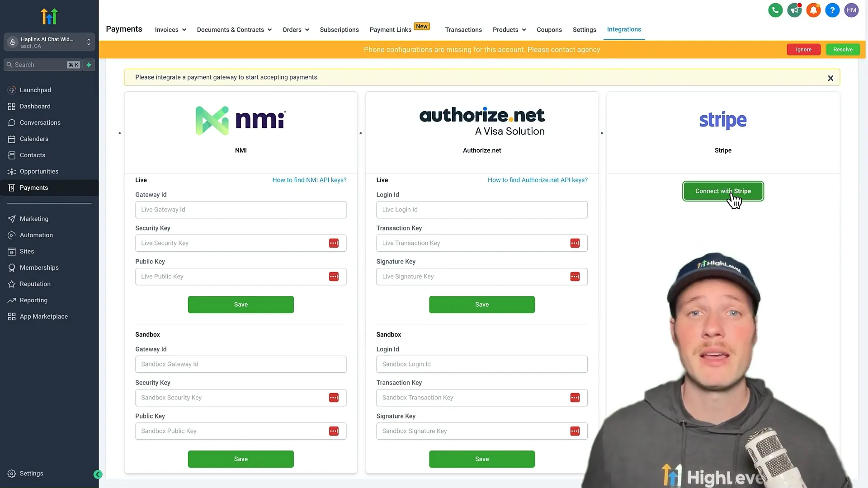Open the HM user avatar menu
Image resolution: width=868 pixels, height=488 pixels.
coord(851,10)
